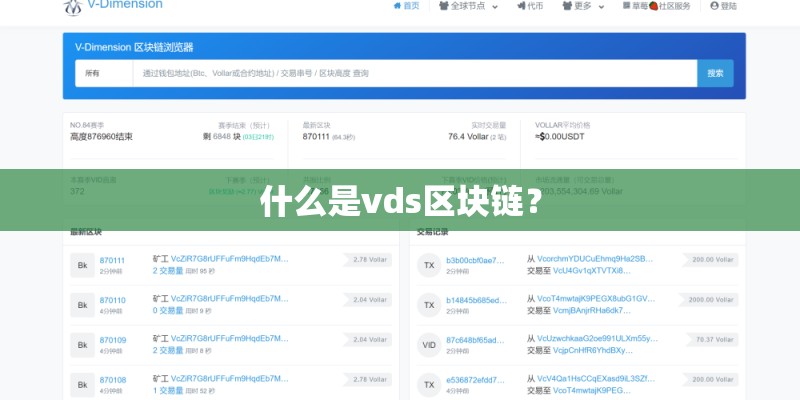
Task: Open transaction b3b00cbf0ae7 link
Action: point(476,260)
